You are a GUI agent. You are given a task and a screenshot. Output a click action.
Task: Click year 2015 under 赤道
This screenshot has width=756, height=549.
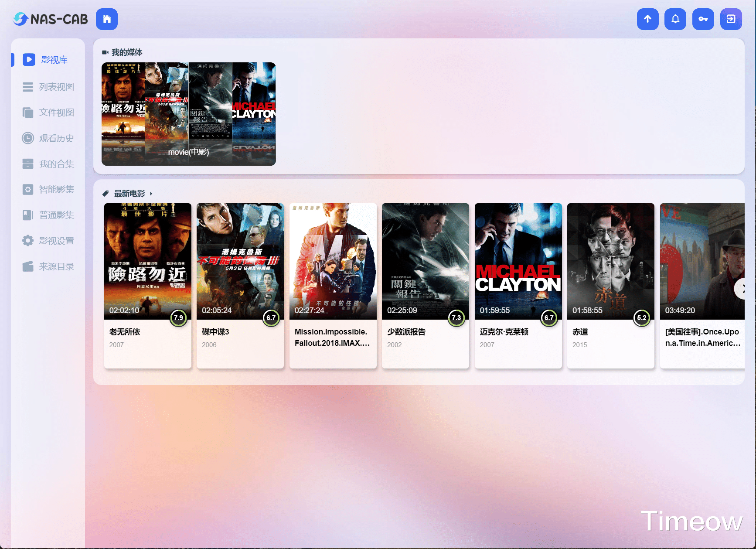[580, 345]
